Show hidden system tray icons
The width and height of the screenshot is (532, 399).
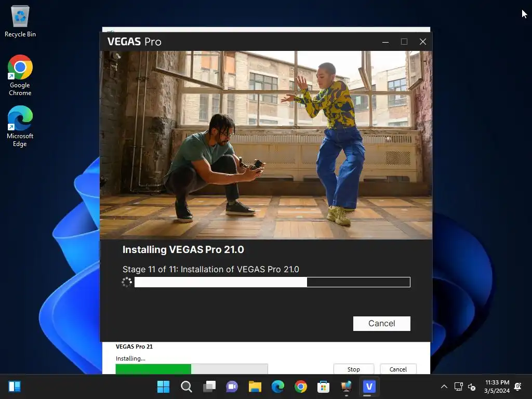tap(444, 387)
